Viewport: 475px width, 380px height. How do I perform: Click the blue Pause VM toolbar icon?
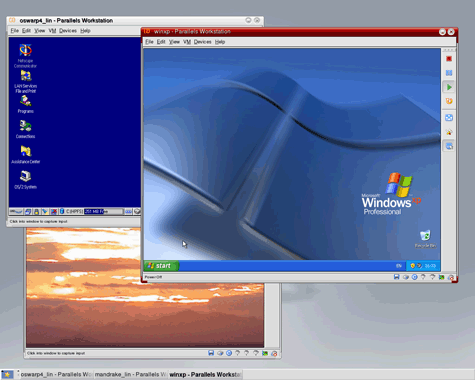[x=449, y=73]
